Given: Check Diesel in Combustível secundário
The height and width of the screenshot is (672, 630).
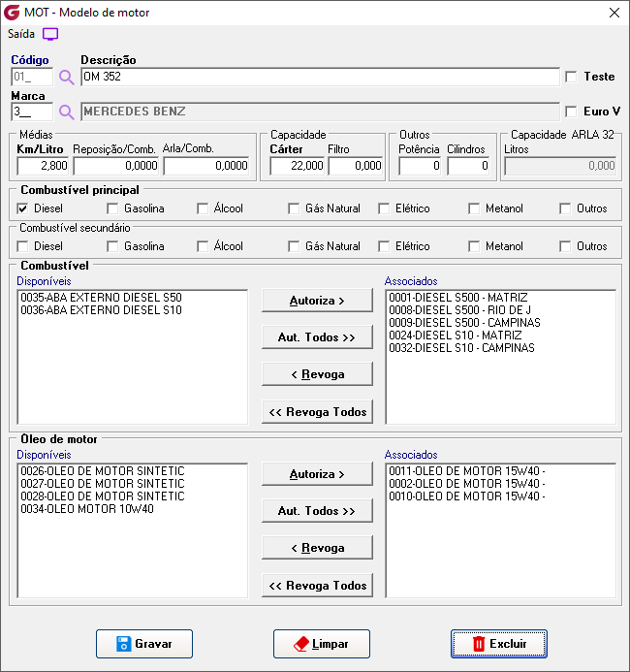Looking at the screenshot, I should [x=22, y=246].
